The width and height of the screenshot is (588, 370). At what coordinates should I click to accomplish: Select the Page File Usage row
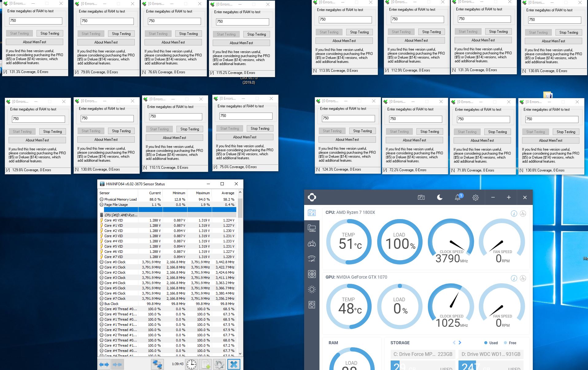167,205
